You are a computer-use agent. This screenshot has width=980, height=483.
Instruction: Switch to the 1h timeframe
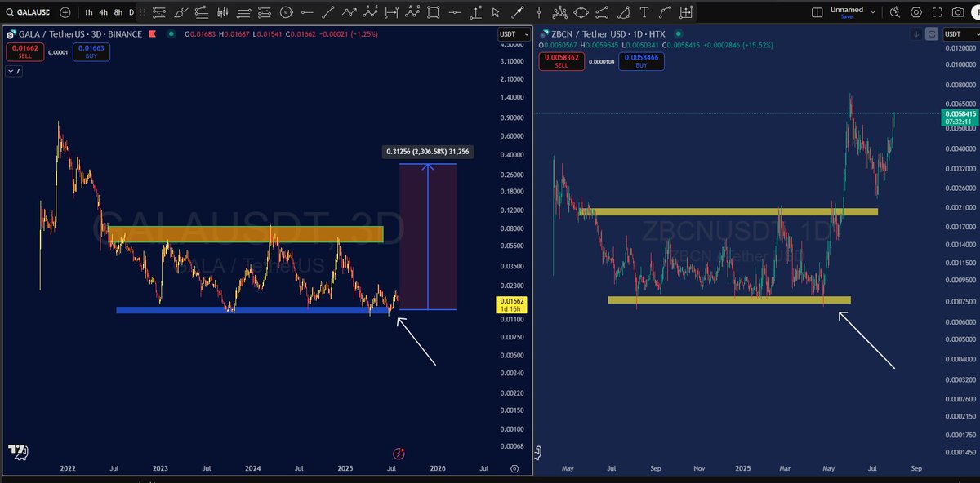88,12
